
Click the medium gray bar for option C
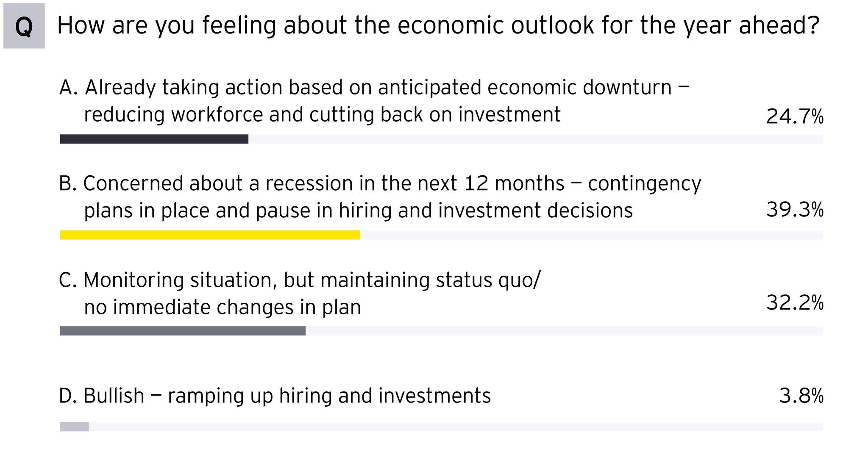pos(183,331)
